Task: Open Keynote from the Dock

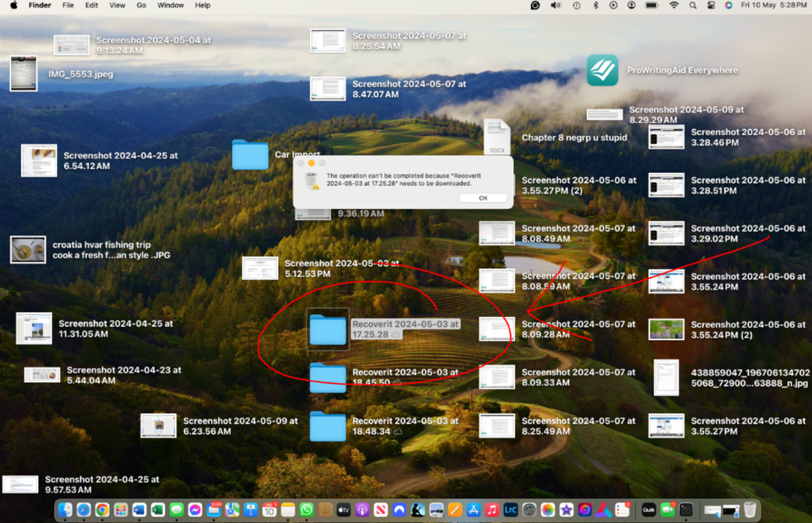Action: click(x=251, y=510)
